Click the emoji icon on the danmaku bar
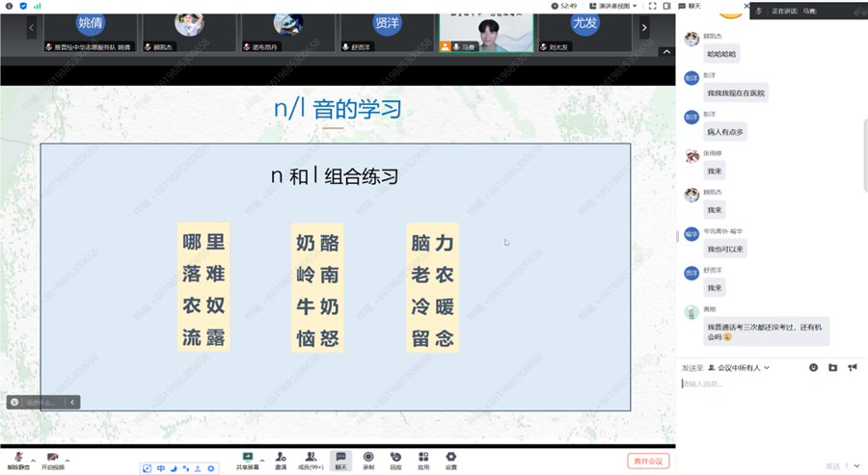This screenshot has height=475, width=868. click(x=14, y=402)
